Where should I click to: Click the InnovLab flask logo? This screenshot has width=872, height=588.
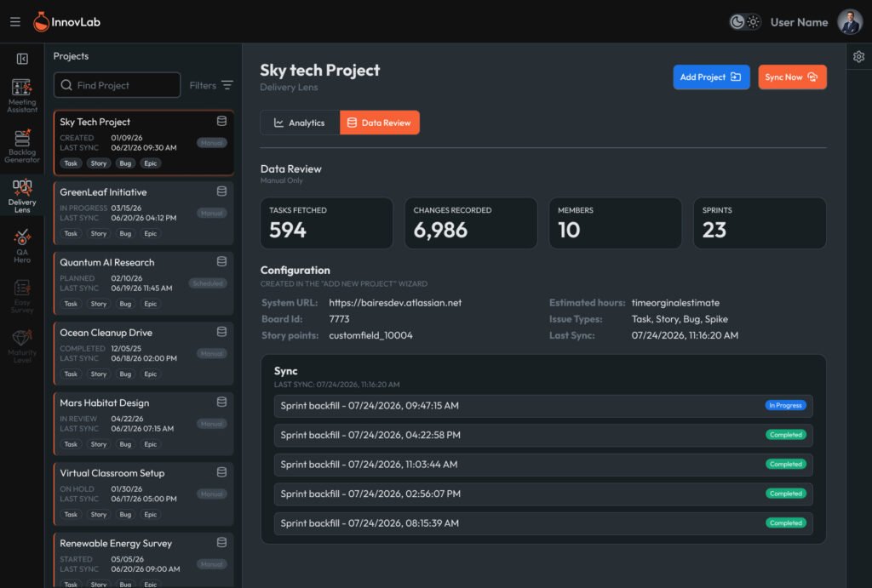[x=41, y=21]
